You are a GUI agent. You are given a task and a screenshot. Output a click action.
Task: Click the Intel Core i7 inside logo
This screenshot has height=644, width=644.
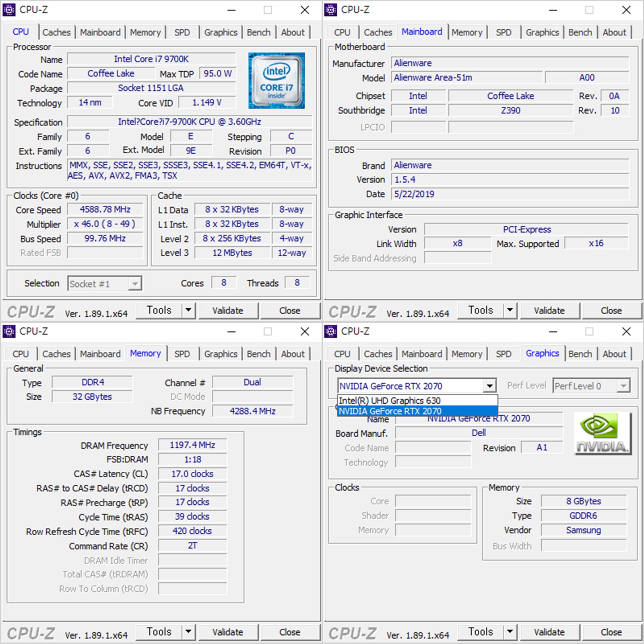click(x=277, y=80)
